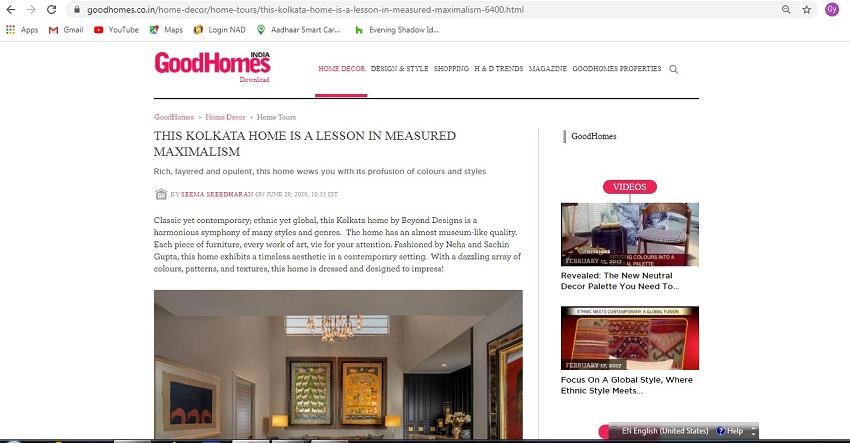
Task: Click the browser back arrow
Action: coord(10,10)
